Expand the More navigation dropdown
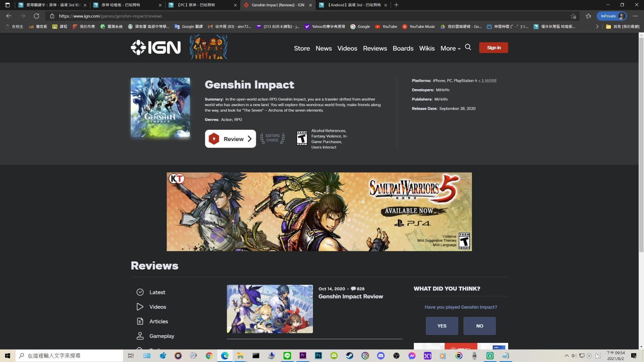The height and width of the screenshot is (362, 644). click(x=450, y=48)
